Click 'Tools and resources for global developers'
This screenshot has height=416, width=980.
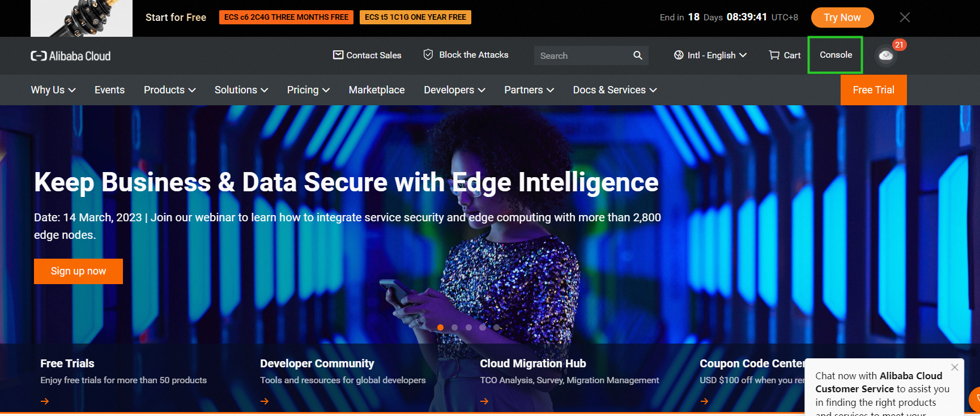[x=343, y=380]
